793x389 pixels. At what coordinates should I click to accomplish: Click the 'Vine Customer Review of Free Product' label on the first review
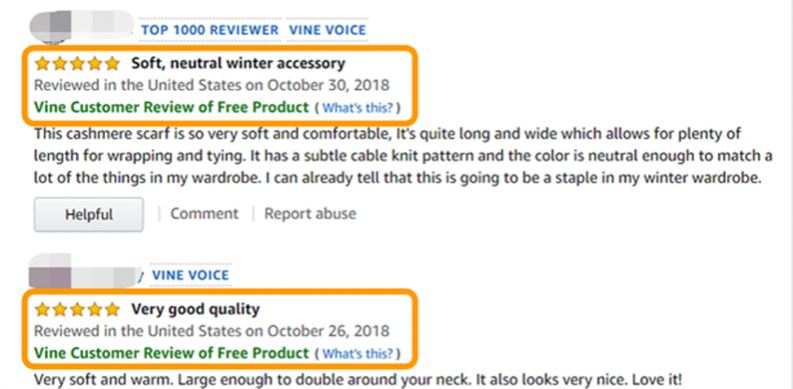coord(171,108)
